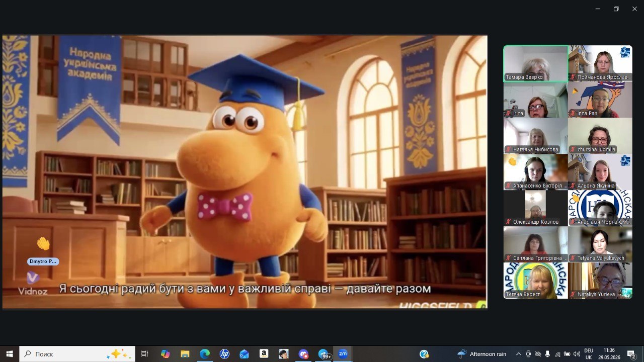This screenshot has width=644, height=362.
Task: Expand the hidden tray icons chevron
Action: [x=519, y=354]
